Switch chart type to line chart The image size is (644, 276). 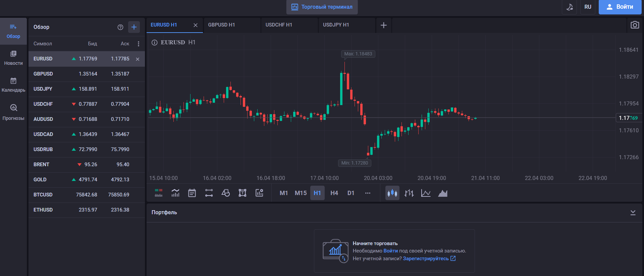click(x=426, y=193)
